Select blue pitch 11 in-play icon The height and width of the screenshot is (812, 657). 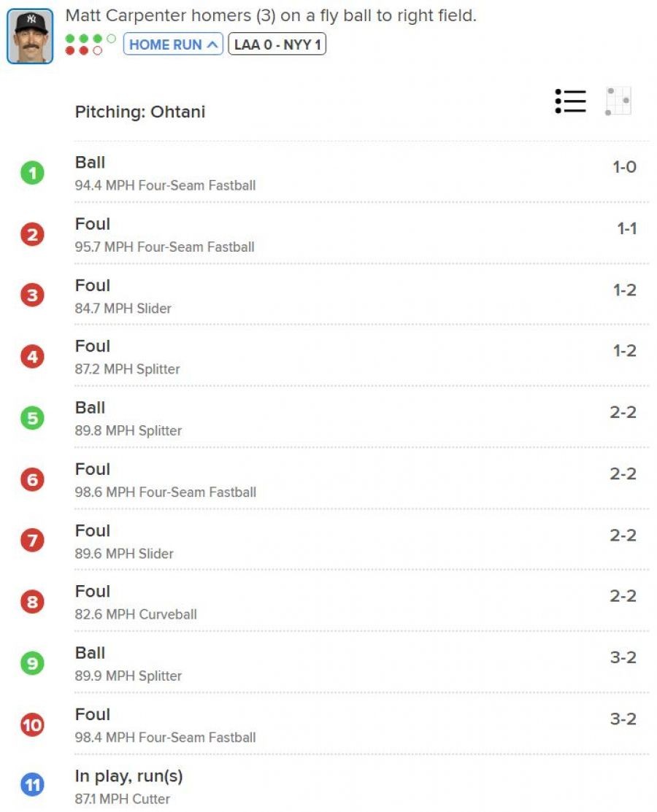33,785
